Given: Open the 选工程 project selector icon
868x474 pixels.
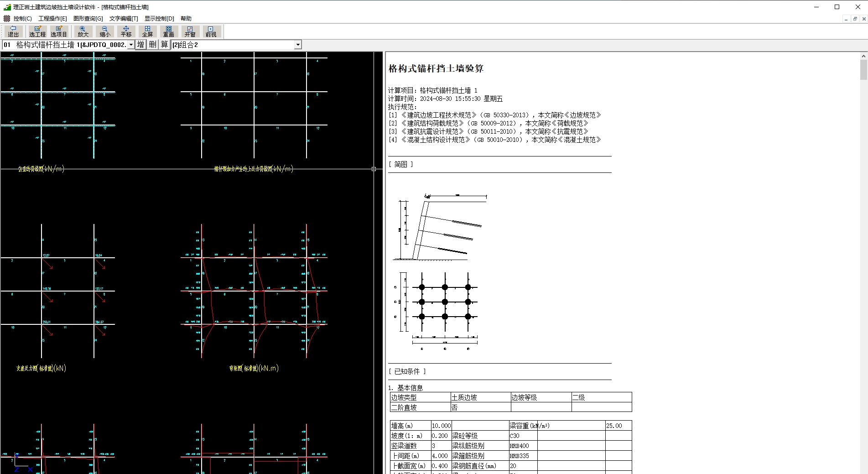Looking at the screenshot, I should tap(37, 31).
